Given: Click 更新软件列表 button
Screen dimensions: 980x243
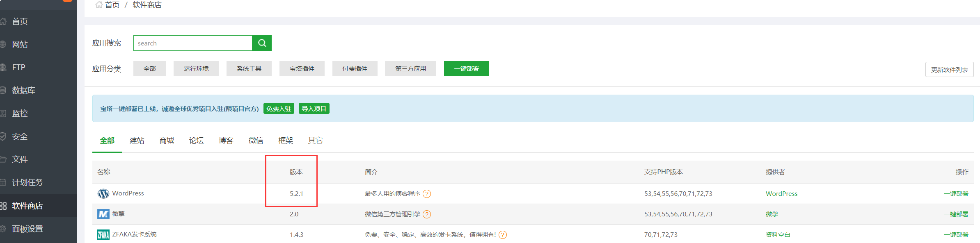Looking at the screenshot, I should point(950,70).
